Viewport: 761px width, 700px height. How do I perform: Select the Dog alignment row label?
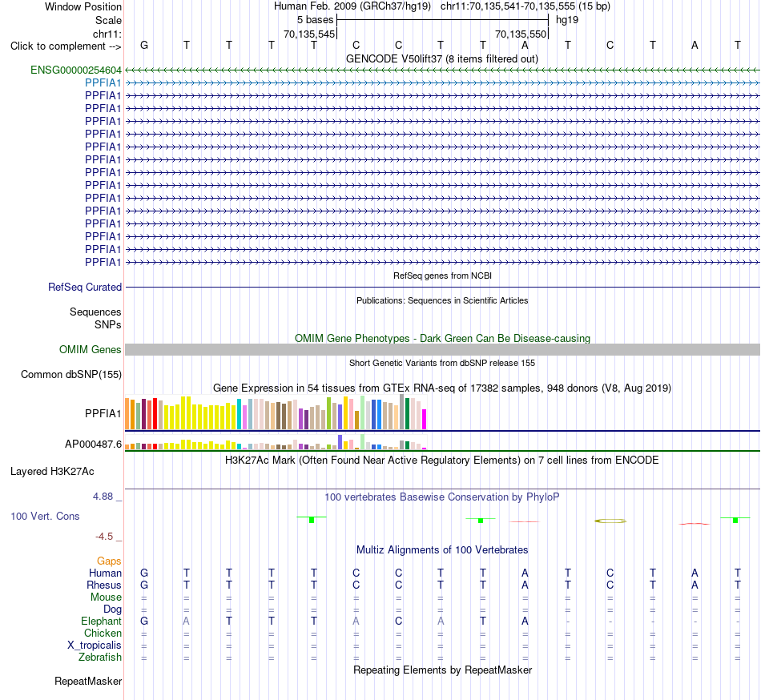coord(112,609)
